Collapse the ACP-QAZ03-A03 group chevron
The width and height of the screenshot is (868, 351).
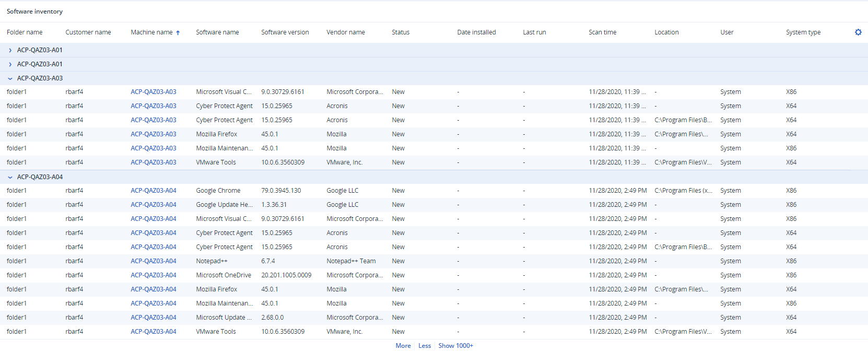tap(10, 78)
